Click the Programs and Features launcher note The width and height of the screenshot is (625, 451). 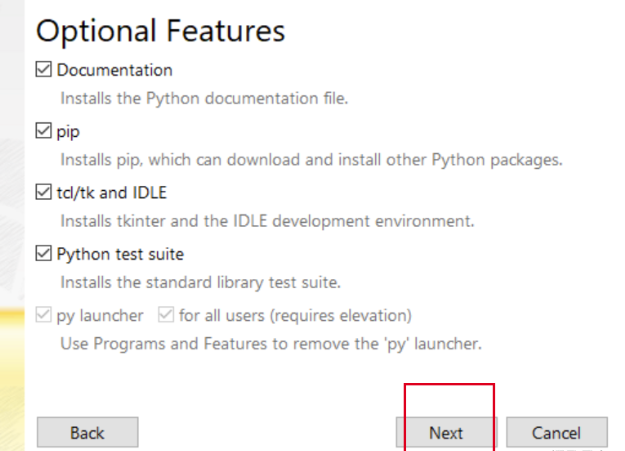click(x=271, y=344)
